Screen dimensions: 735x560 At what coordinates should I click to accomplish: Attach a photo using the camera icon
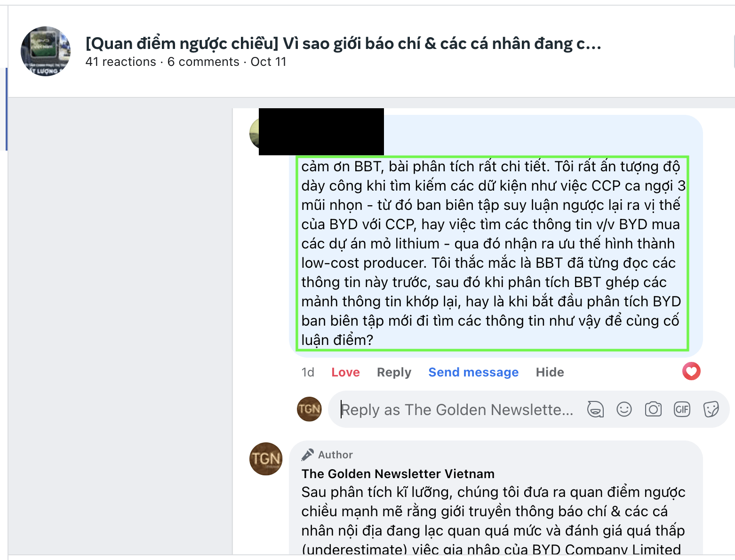click(653, 409)
